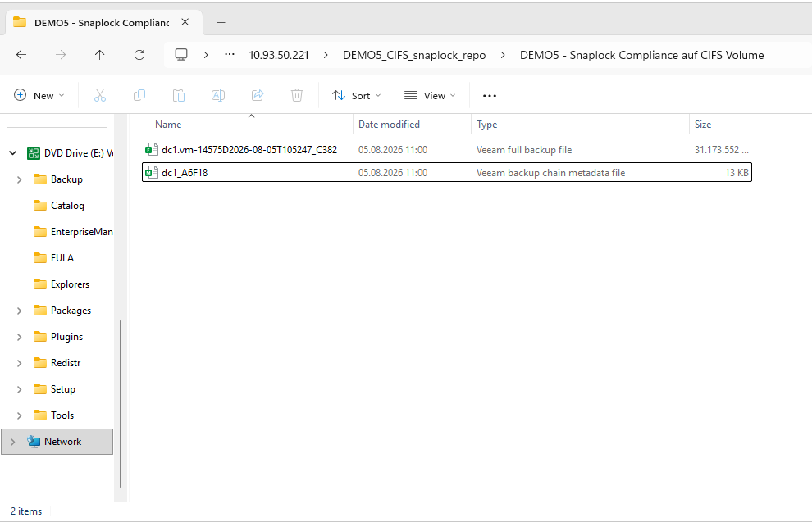The height and width of the screenshot is (522, 812).
Task: Select file dc1.vm-14575D2026-08-05T105247_C382
Action: (249, 149)
